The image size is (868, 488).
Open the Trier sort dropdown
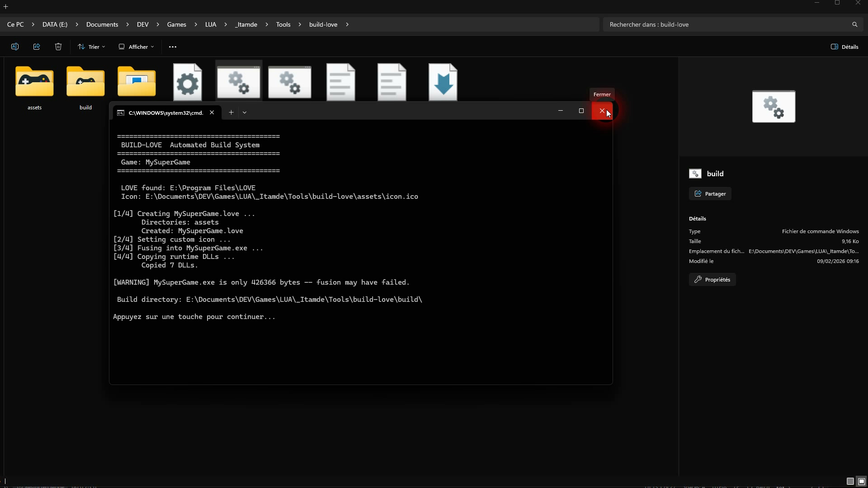click(x=91, y=47)
